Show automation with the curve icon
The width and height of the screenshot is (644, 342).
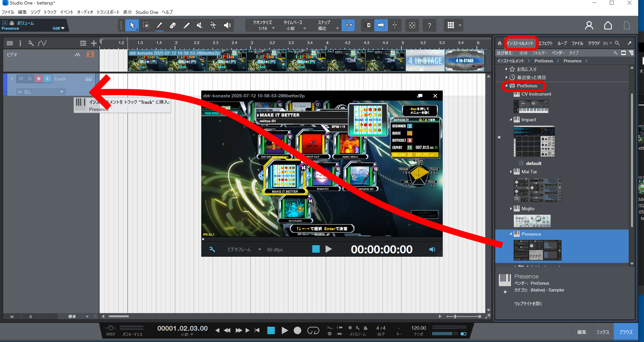point(42,43)
